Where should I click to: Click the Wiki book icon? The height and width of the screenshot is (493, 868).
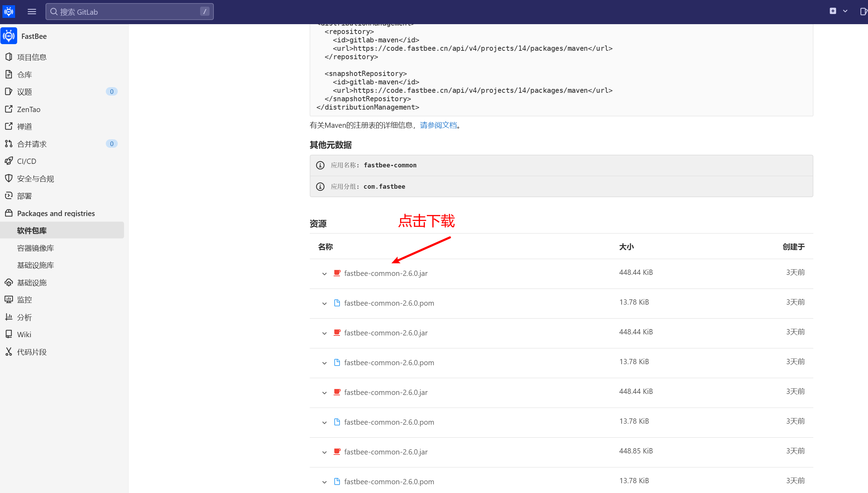pyautogui.click(x=9, y=334)
